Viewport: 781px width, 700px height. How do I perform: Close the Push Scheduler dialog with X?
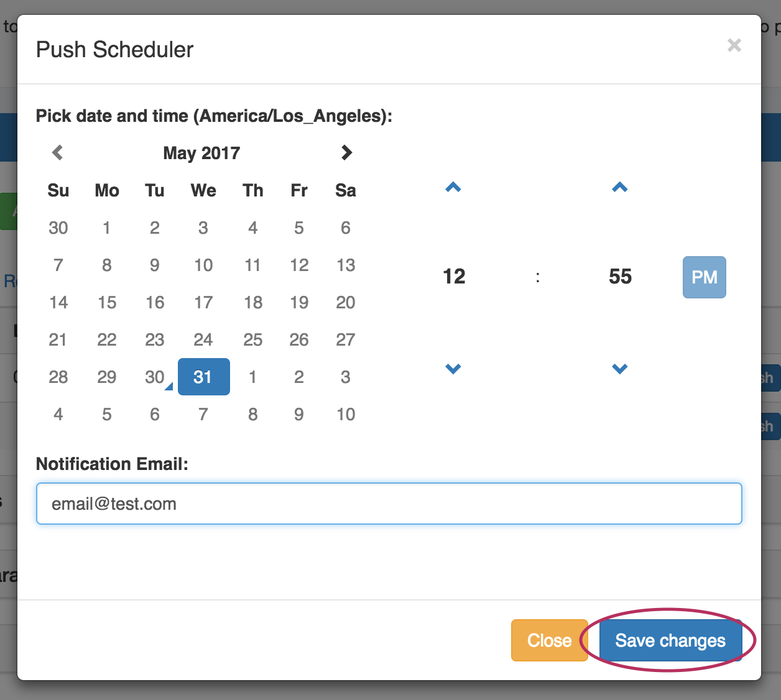pyautogui.click(x=734, y=45)
